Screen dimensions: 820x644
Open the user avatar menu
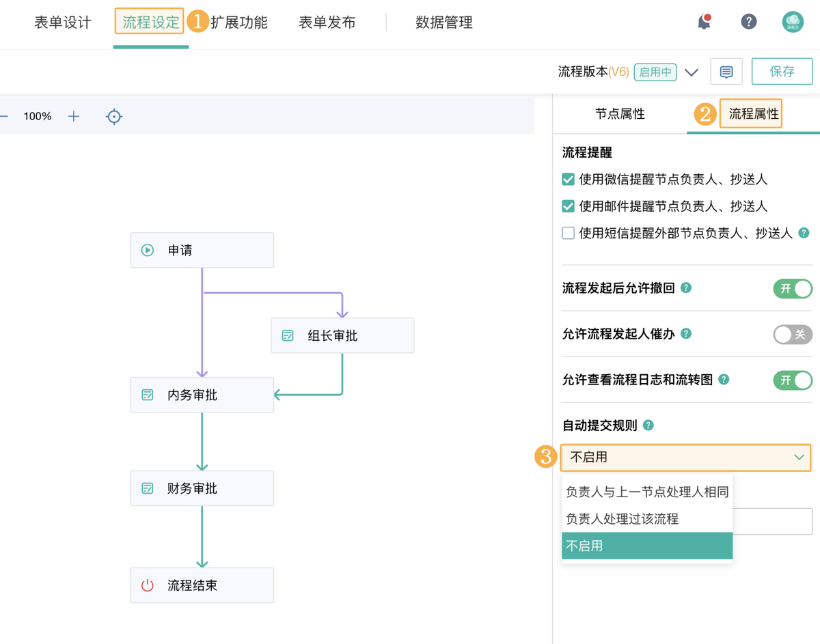click(x=793, y=22)
